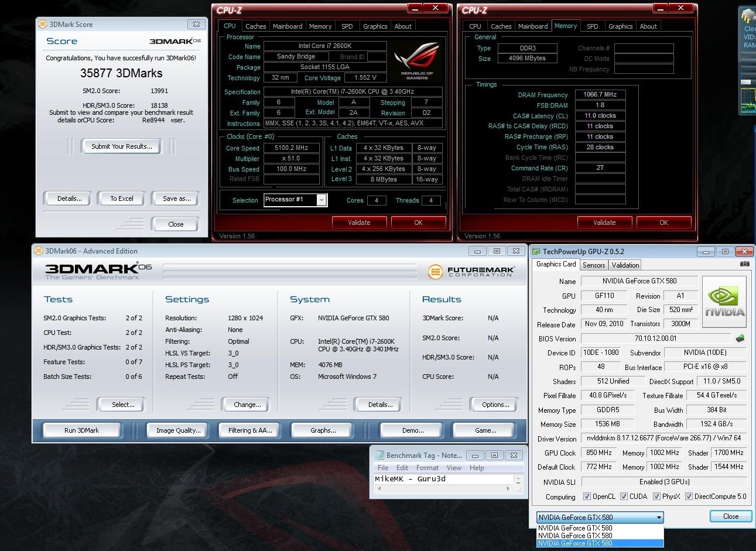
Task: Click Change button under Settings
Action: (x=247, y=405)
